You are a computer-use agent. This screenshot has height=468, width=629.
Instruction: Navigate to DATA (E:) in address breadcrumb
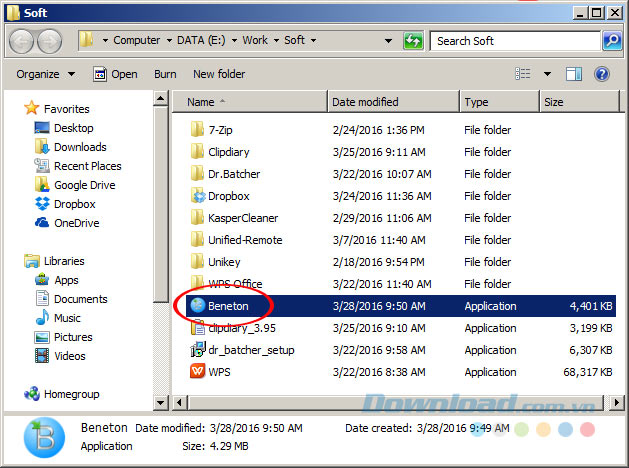201,41
